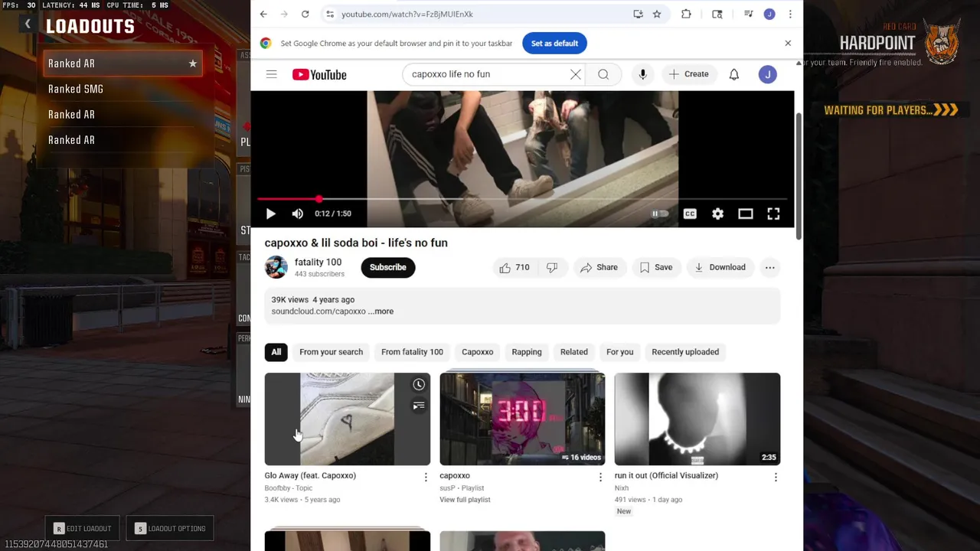Click the Chrome address bar URL
Screen dimensions: 980x551
[x=407, y=14]
